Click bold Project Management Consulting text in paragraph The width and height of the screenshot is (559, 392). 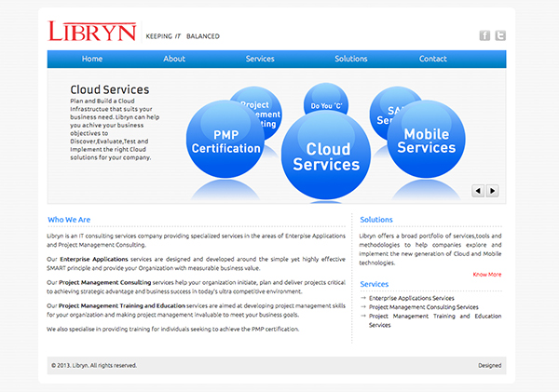click(x=104, y=283)
